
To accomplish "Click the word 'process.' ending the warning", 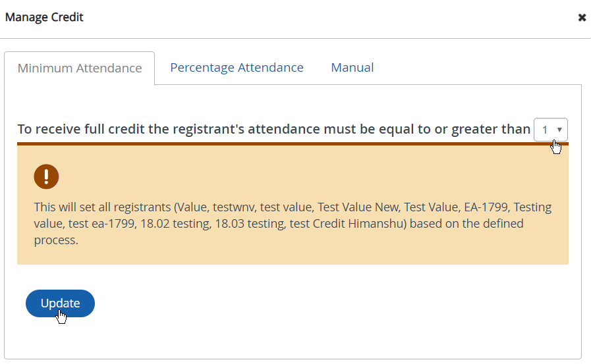I will [x=56, y=240].
